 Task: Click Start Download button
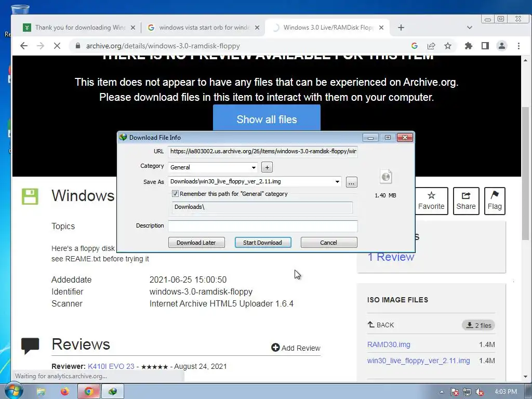point(263,243)
